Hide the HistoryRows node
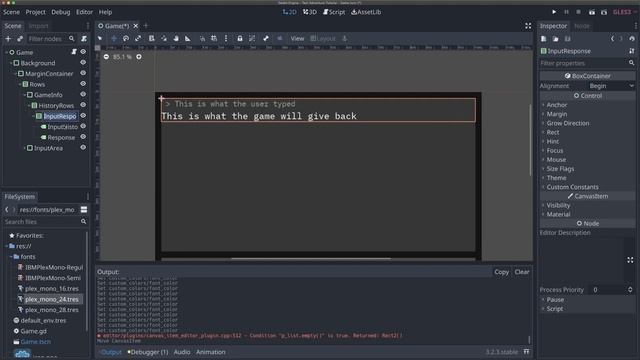Screen dimensions: 640x360 click(83, 105)
